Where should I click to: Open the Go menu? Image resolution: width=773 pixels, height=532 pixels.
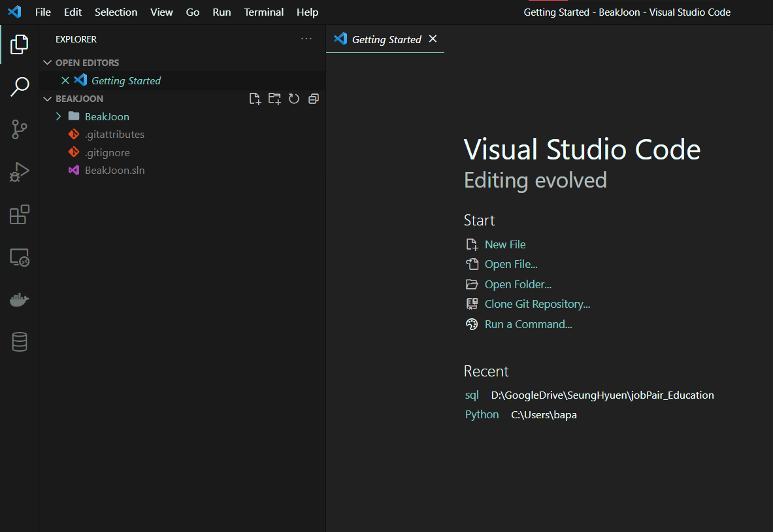193,12
